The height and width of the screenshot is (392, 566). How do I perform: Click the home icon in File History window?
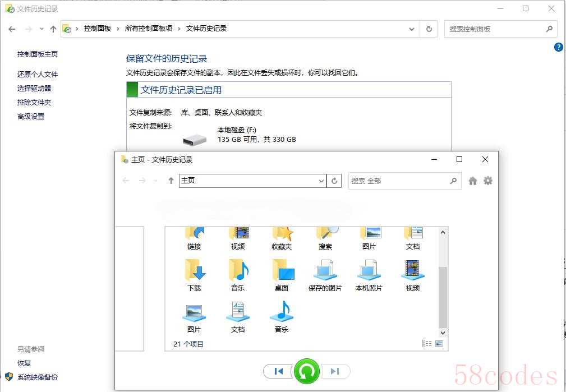coord(472,181)
